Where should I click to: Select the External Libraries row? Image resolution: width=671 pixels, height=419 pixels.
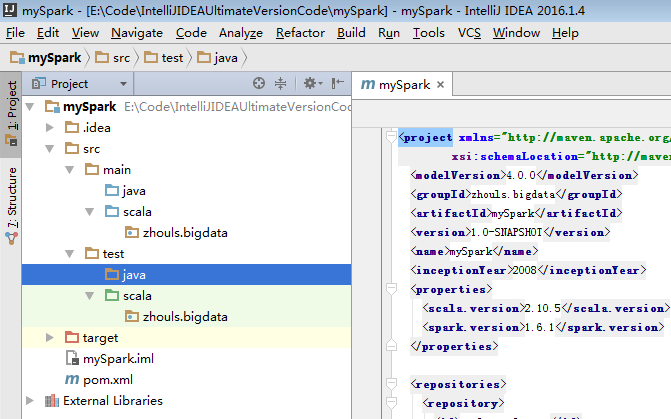(187, 401)
